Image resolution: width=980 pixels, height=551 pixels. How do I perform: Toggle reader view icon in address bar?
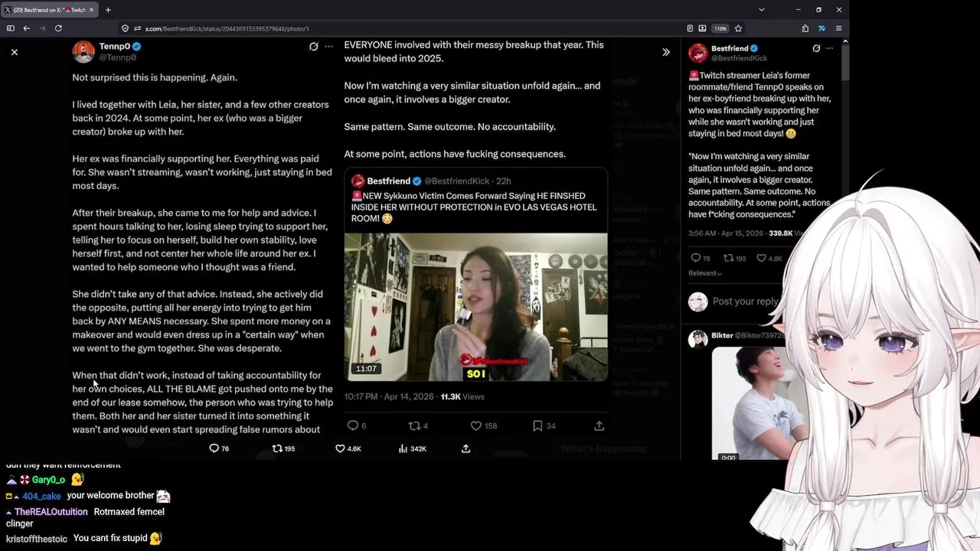coord(690,28)
